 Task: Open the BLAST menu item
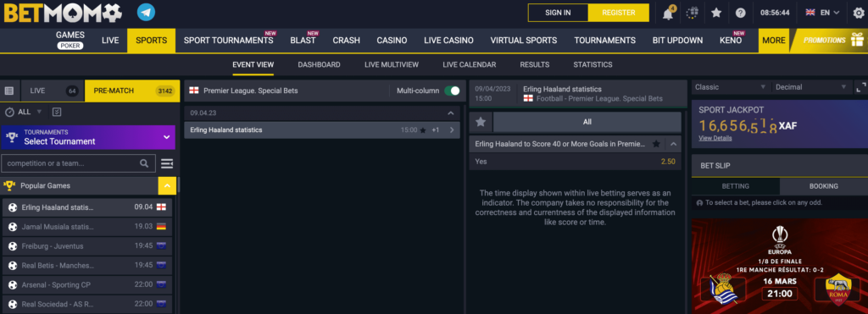coord(303,41)
